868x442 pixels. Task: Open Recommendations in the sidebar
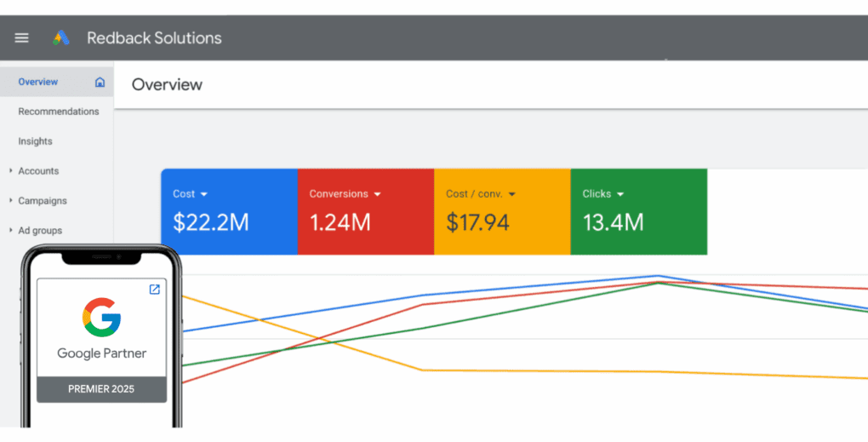tap(59, 112)
